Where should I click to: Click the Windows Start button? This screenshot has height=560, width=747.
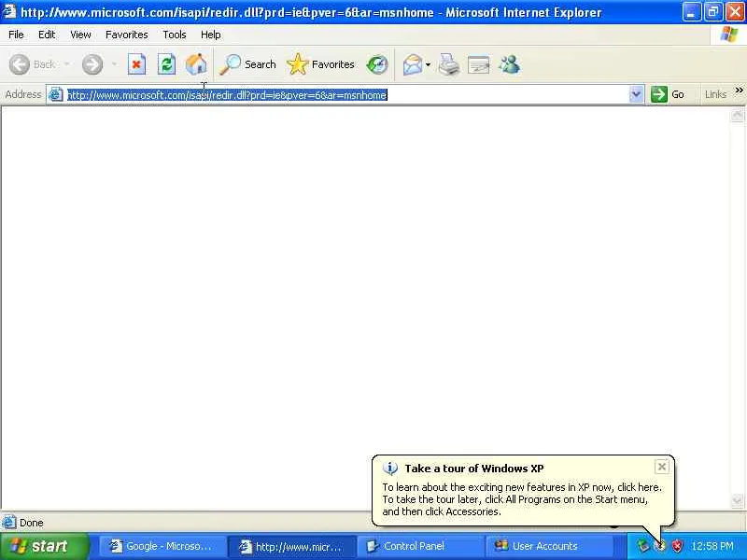tap(44, 546)
